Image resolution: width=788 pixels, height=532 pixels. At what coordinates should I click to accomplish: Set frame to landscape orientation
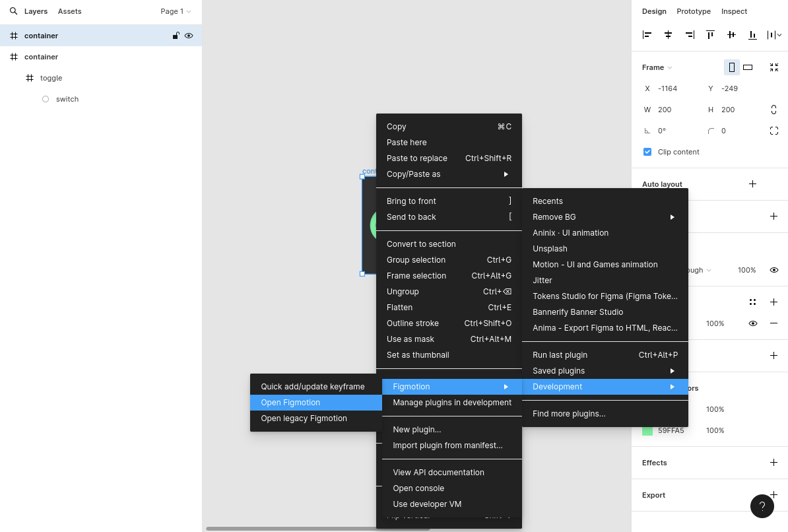click(748, 67)
